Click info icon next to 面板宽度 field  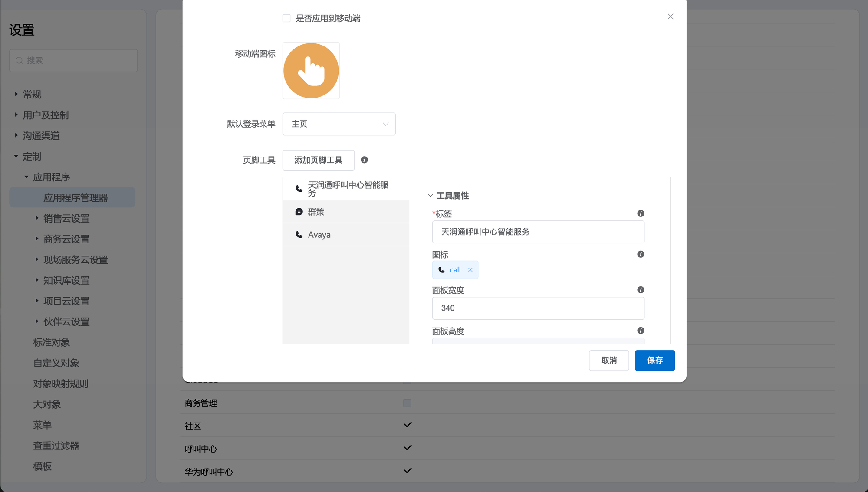640,290
